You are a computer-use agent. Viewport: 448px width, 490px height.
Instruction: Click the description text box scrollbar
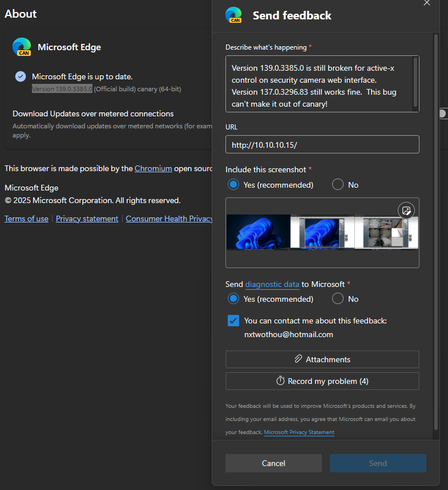pyautogui.click(x=415, y=82)
